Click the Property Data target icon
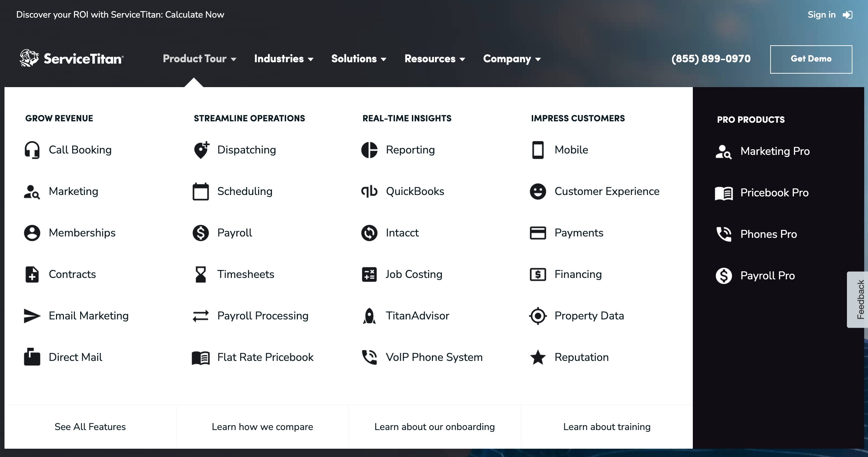Image resolution: width=868 pixels, height=457 pixels. click(x=538, y=316)
